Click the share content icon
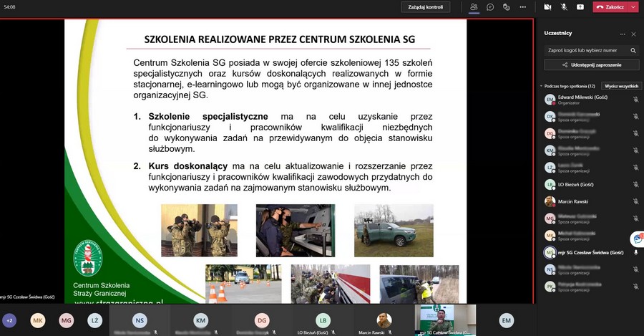The width and height of the screenshot is (644, 336). click(x=580, y=7)
